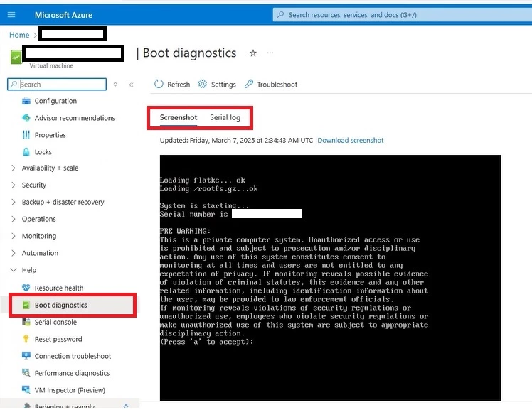Expand Availability + scale section chevron

[x=14, y=168]
